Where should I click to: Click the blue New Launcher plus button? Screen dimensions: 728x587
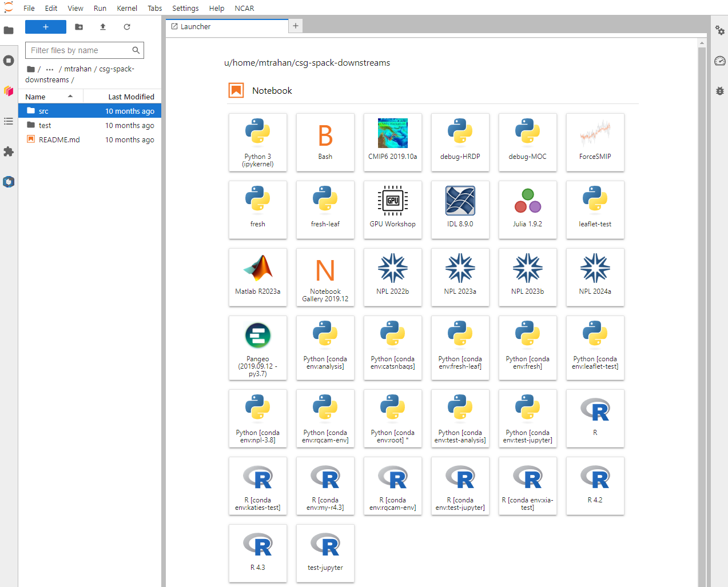(46, 27)
